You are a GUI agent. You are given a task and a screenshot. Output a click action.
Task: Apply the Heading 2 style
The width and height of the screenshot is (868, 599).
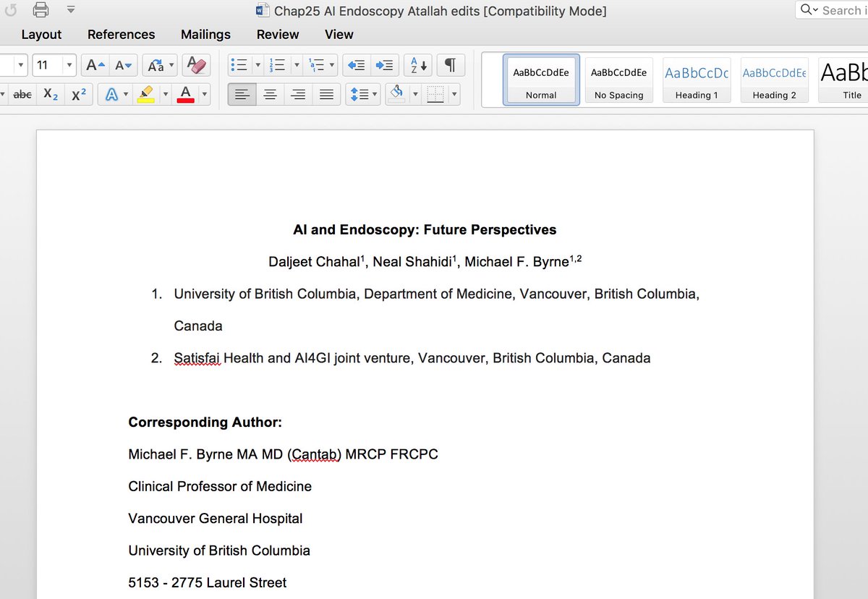774,80
